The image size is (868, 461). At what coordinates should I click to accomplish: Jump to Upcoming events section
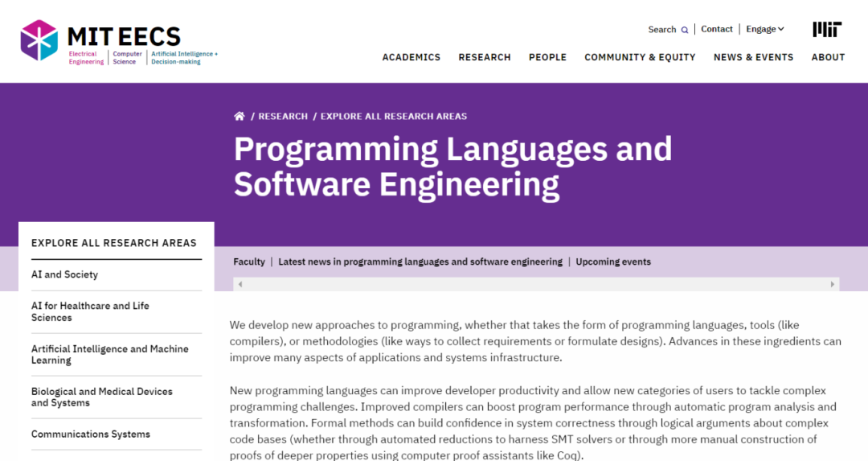[x=613, y=261]
